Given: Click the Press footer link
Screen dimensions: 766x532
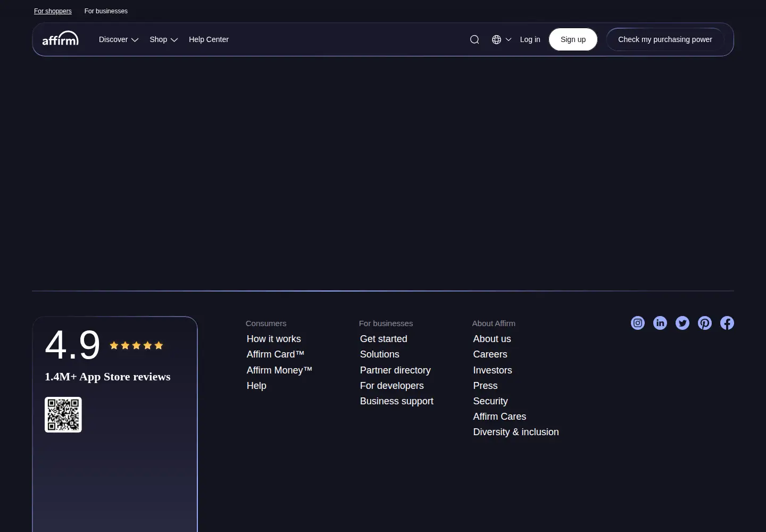Looking at the screenshot, I should pyautogui.click(x=486, y=386).
